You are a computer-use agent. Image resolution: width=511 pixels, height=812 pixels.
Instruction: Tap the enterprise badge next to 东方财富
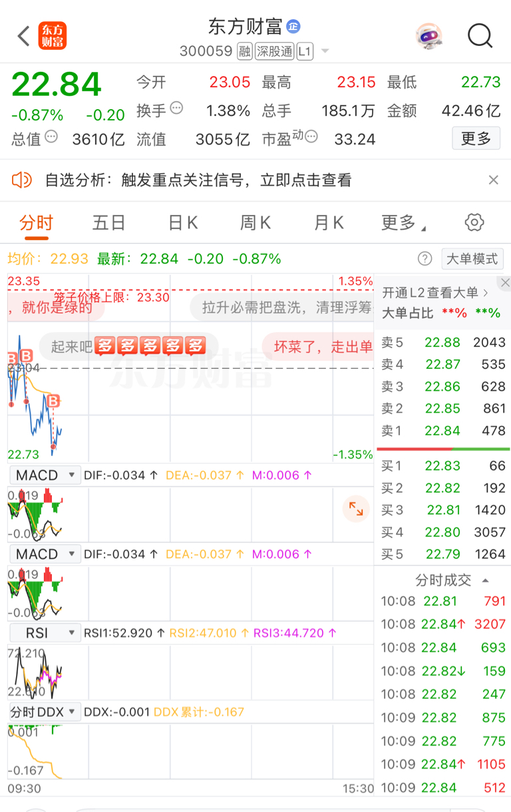(293, 27)
